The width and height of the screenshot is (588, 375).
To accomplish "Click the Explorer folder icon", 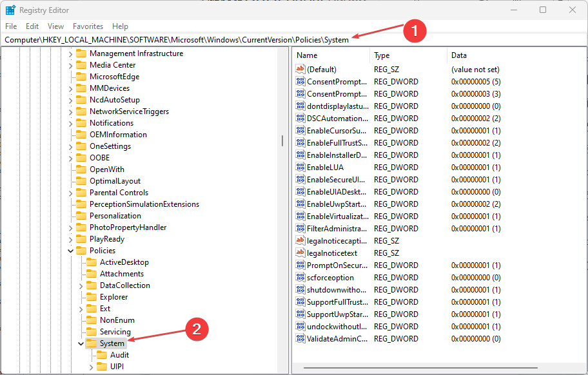I will (x=92, y=296).
